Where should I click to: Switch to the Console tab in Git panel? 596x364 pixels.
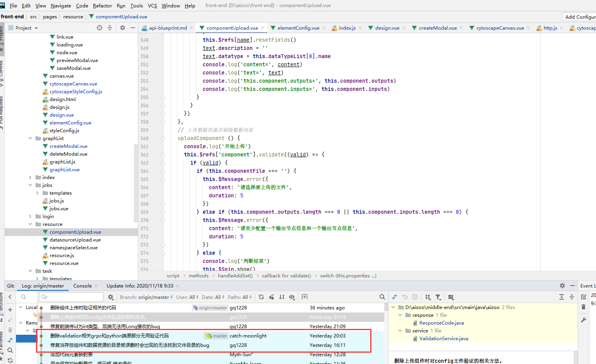pos(82,286)
